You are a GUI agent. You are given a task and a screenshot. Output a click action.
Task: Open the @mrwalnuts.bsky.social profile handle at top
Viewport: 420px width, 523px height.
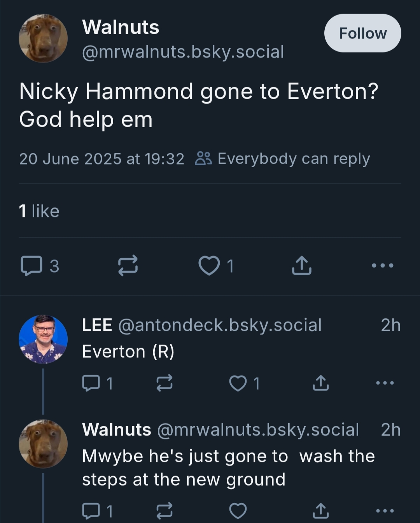pos(183,52)
